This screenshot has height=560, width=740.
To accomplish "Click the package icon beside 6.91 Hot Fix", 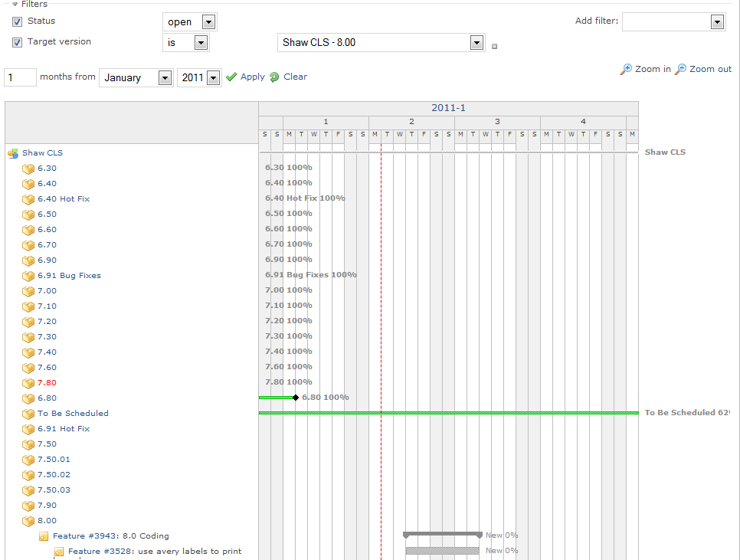I will pos(28,429).
